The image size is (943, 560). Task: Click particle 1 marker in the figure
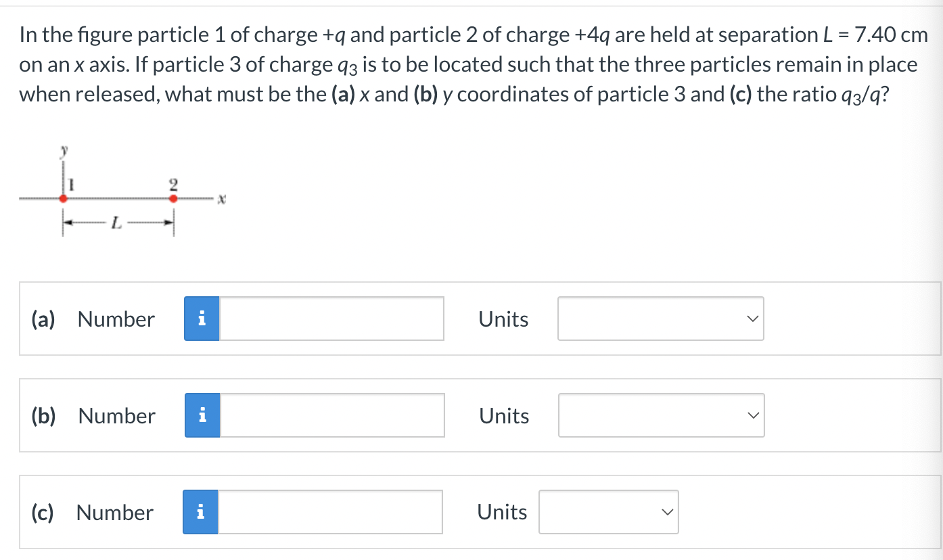[x=63, y=198]
